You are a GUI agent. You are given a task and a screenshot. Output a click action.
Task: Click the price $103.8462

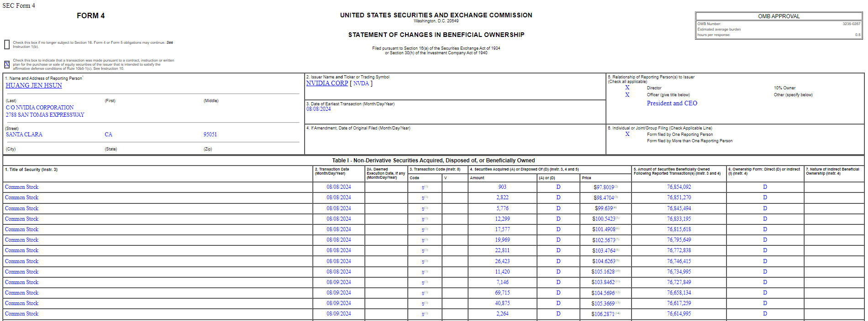click(x=603, y=282)
